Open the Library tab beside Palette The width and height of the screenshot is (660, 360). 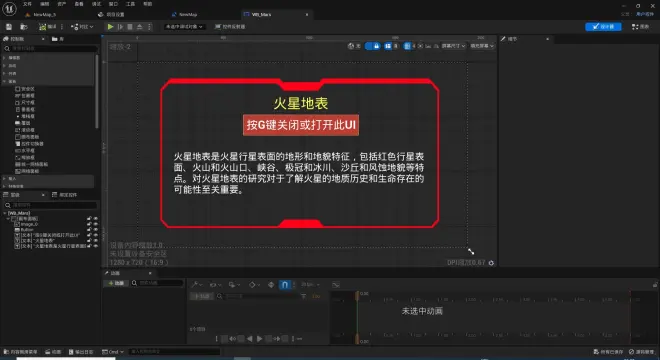point(58,39)
